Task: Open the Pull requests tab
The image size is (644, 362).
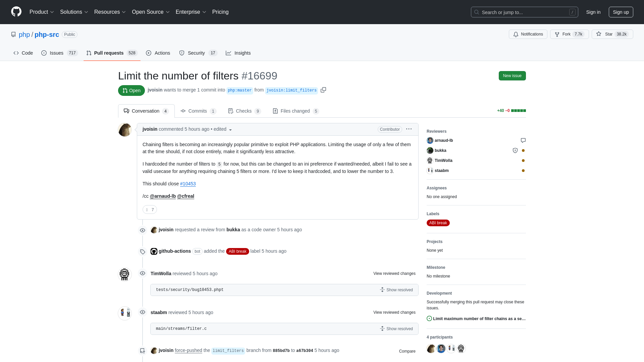Action: click(112, 53)
